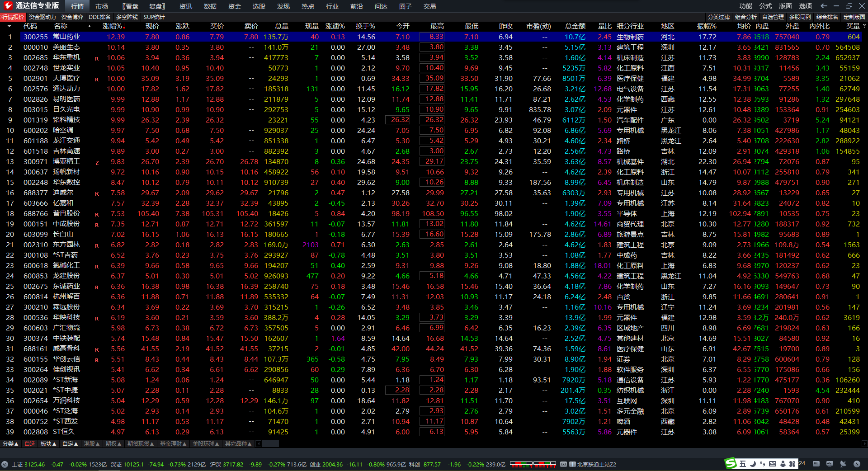Open the 市场 menu
Image resolution: width=868 pixels, height=471 pixels.
(x=102, y=6)
